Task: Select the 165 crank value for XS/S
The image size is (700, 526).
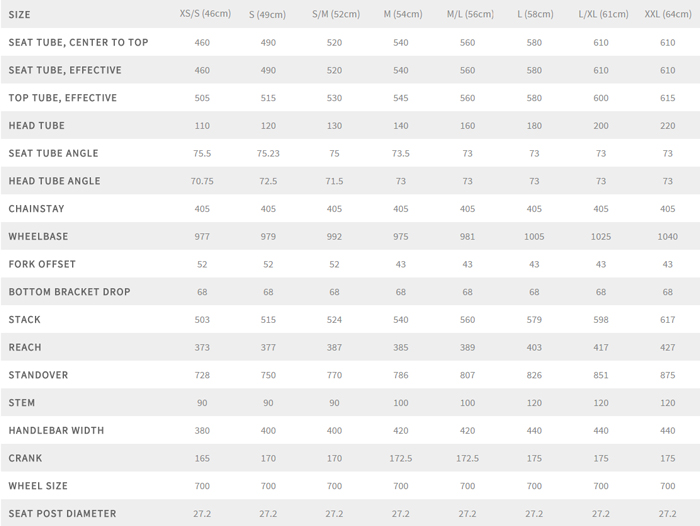Action: pyautogui.click(x=201, y=458)
